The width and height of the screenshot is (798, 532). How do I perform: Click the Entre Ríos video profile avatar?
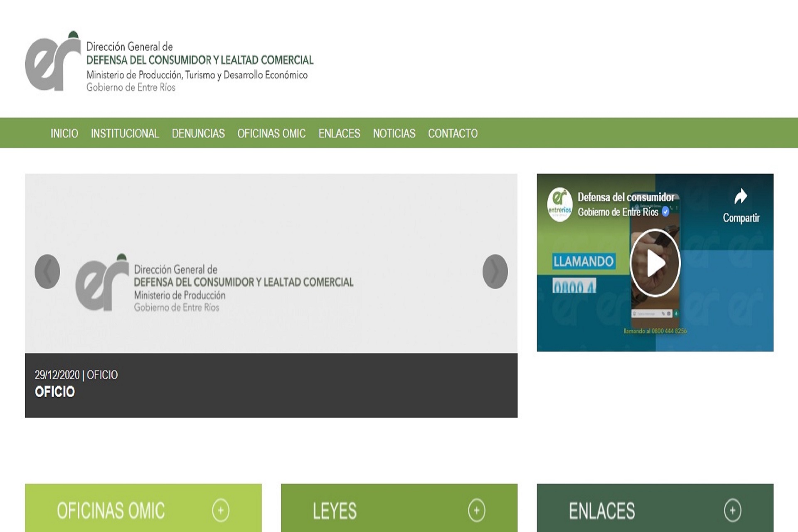[x=559, y=204]
